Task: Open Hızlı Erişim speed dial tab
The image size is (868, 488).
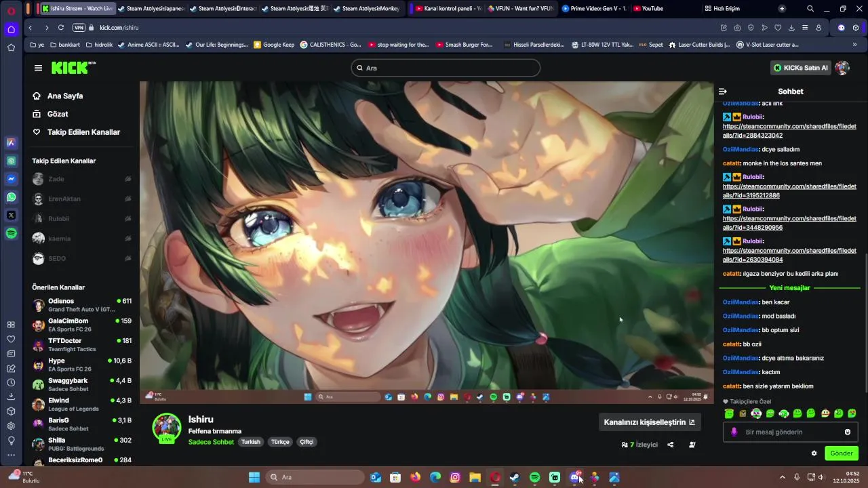Action: [722, 9]
